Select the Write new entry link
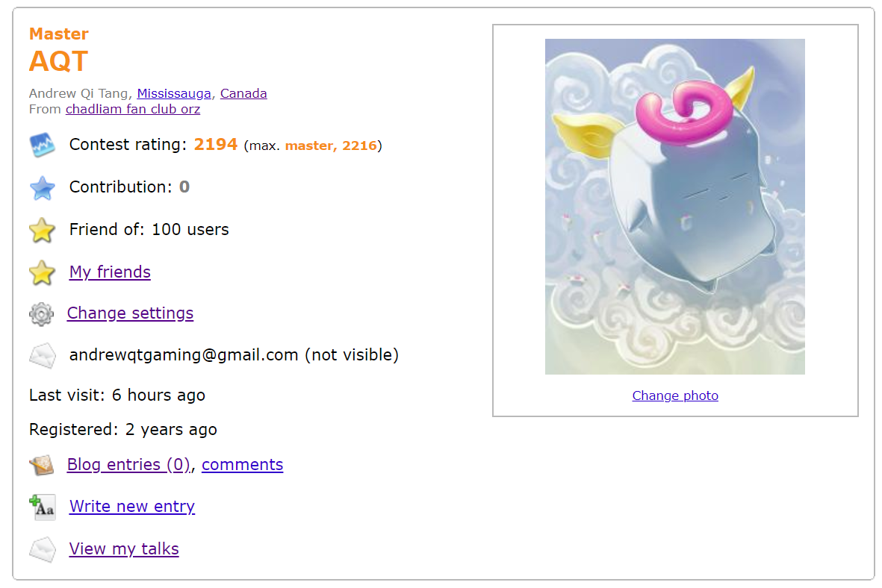Image resolution: width=882 pixels, height=588 pixels. pyautogui.click(x=132, y=507)
